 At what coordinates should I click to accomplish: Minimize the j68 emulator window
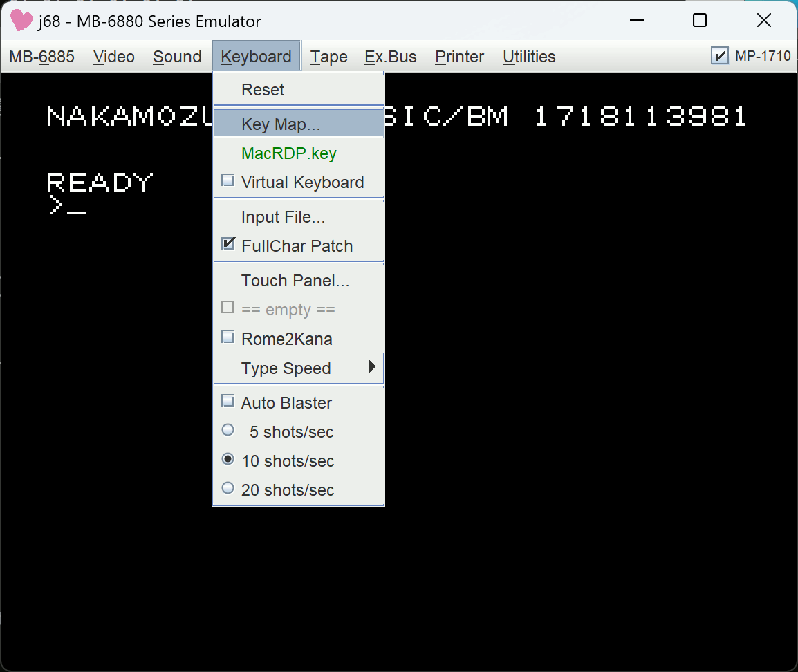click(637, 20)
